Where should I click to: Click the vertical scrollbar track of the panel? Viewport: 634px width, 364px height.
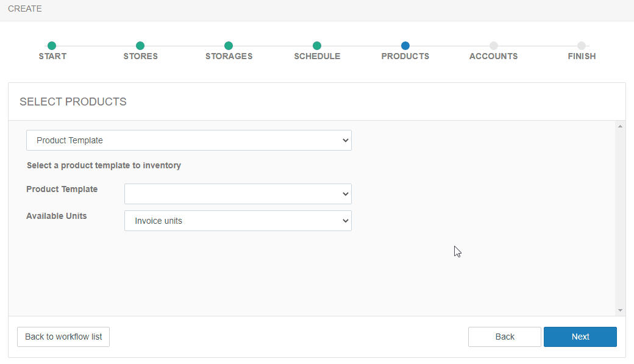(620, 219)
